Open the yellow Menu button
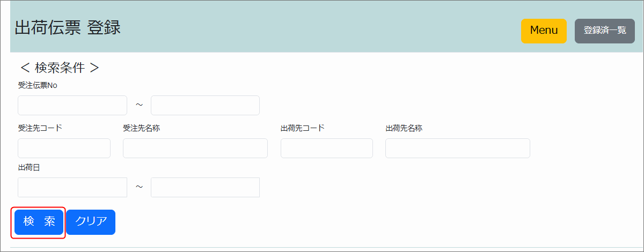 (x=544, y=31)
